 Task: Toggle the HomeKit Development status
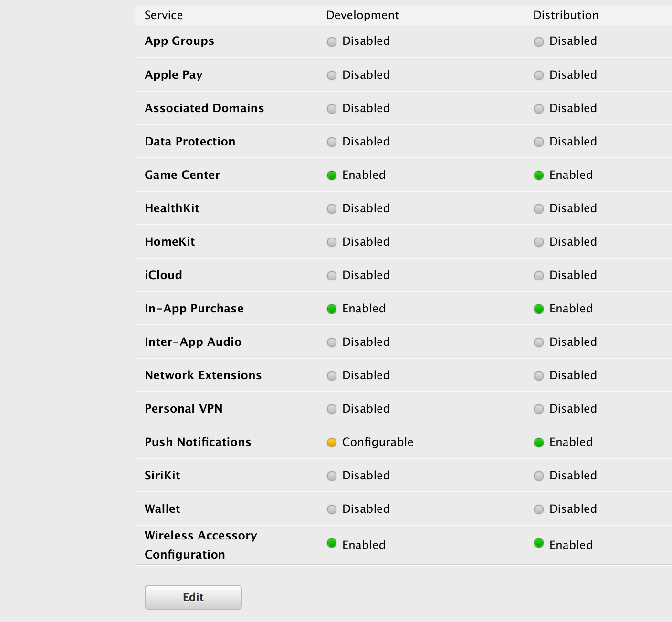(331, 242)
